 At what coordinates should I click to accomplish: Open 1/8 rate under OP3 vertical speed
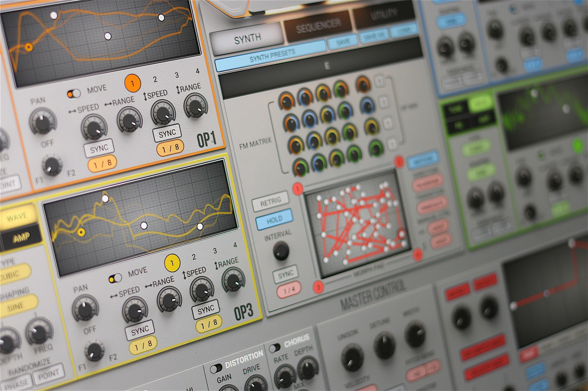click(x=209, y=324)
